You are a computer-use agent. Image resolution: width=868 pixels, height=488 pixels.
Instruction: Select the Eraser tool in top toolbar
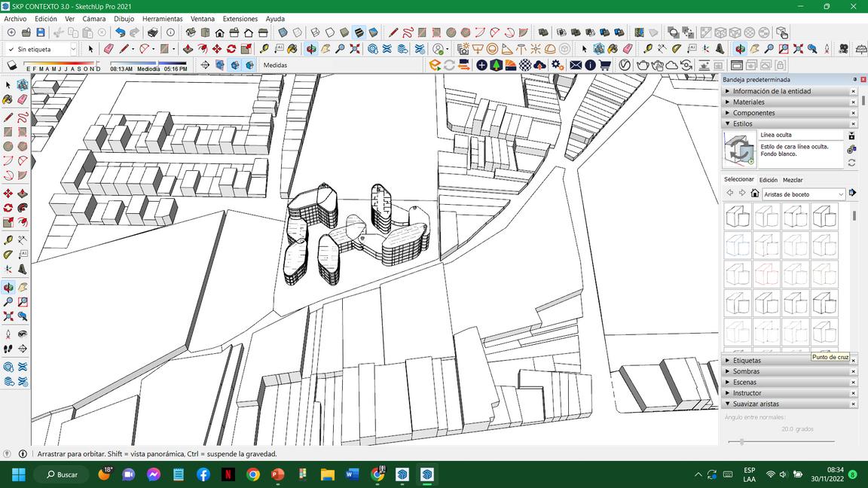point(108,49)
